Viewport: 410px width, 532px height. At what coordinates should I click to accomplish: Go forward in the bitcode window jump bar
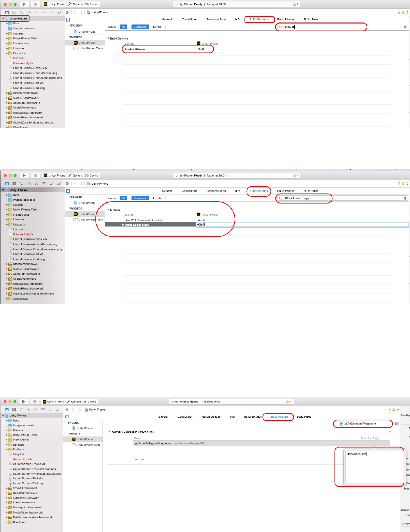pyautogui.click(x=82, y=12)
